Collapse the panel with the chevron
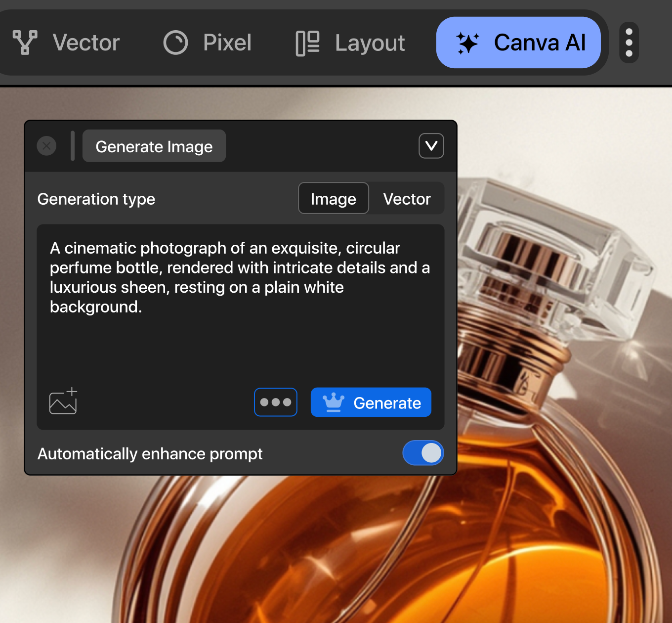Screen dimensions: 672x623 click(x=431, y=146)
